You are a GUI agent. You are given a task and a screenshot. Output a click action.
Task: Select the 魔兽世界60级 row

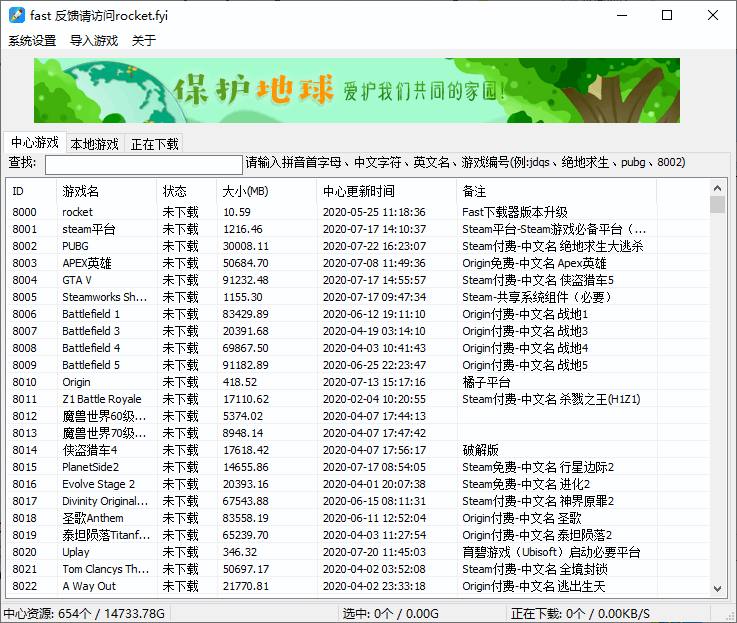357,416
